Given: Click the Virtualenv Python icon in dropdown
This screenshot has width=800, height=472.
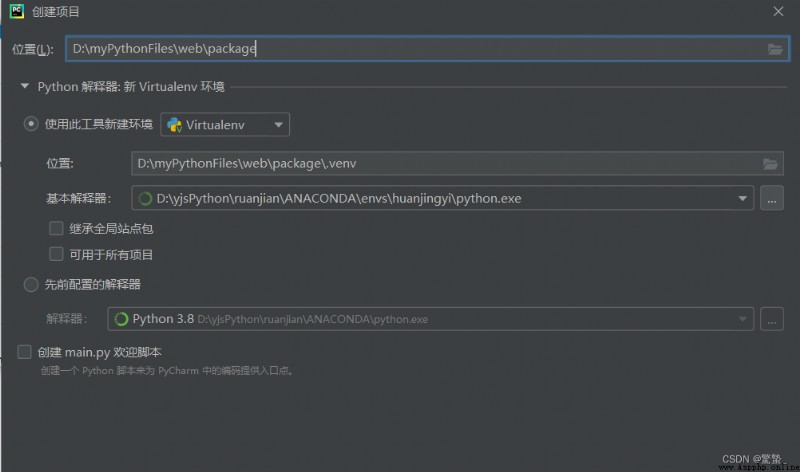Looking at the screenshot, I should [174, 125].
